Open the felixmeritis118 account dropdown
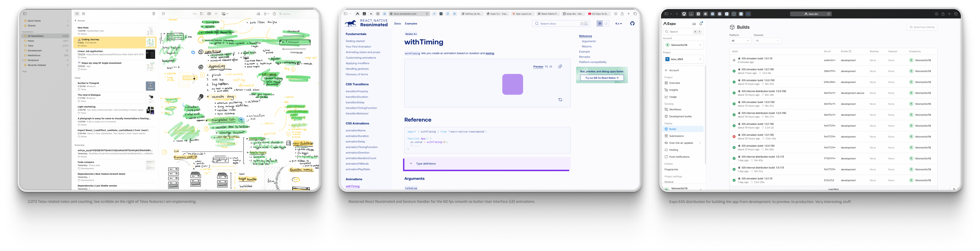This screenshot has width=980, height=251. [x=683, y=45]
